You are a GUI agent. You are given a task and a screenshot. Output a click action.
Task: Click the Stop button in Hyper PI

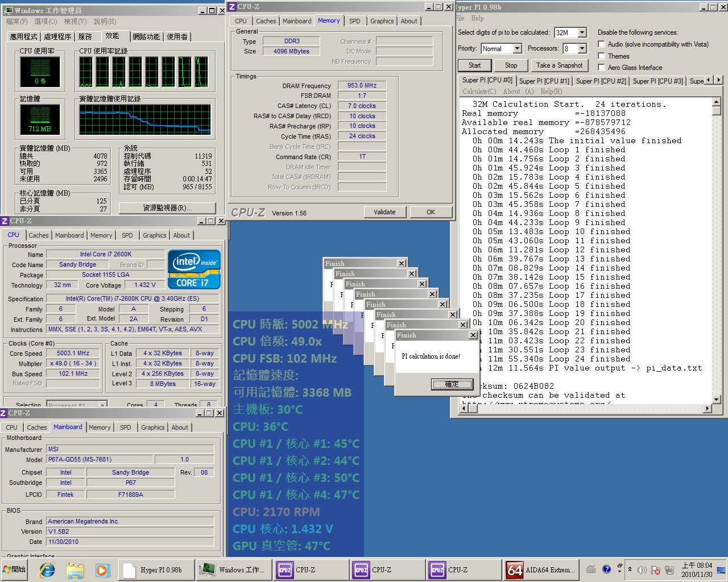point(511,65)
